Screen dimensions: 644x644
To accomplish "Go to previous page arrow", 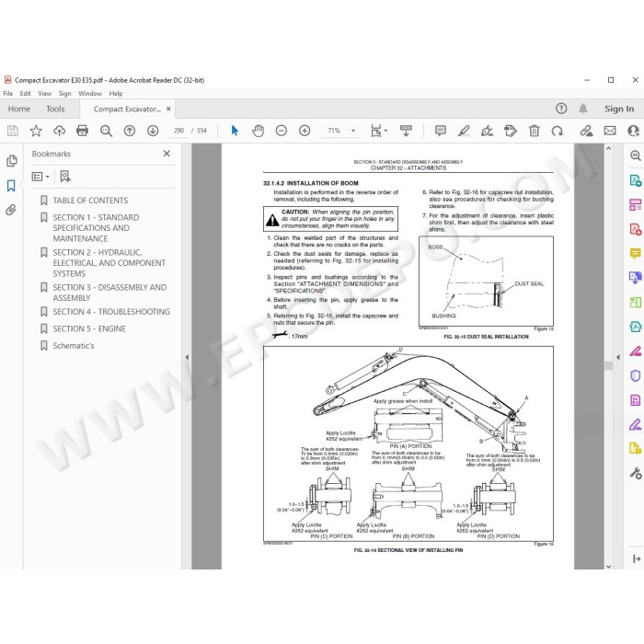I will 130,131.
